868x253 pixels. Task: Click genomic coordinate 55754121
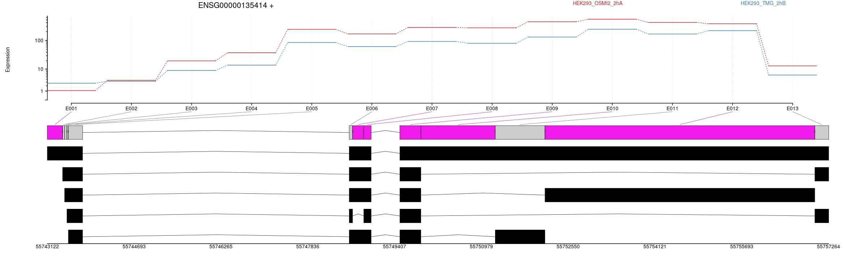click(x=655, y=247)
